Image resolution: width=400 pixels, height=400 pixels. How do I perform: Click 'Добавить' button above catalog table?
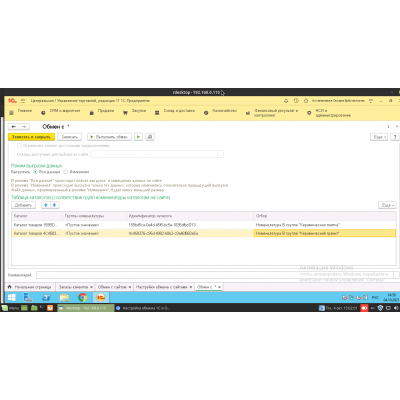coord(23,205)
